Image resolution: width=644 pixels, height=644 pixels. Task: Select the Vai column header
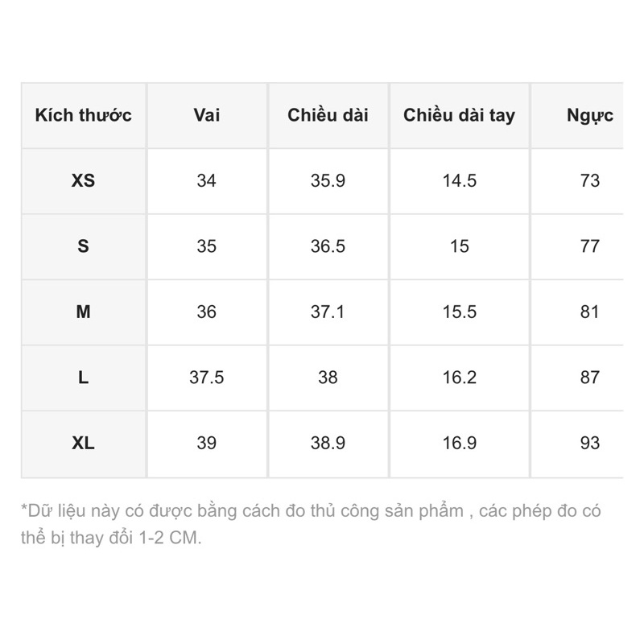(x=207, y=115)
